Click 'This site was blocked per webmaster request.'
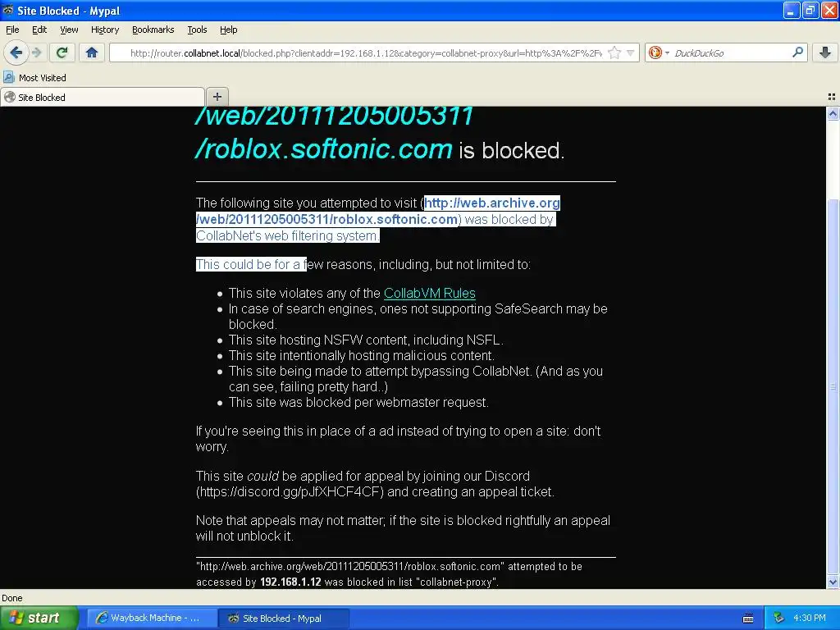This screenshot has width=840, height=630. tap(358, 402)
